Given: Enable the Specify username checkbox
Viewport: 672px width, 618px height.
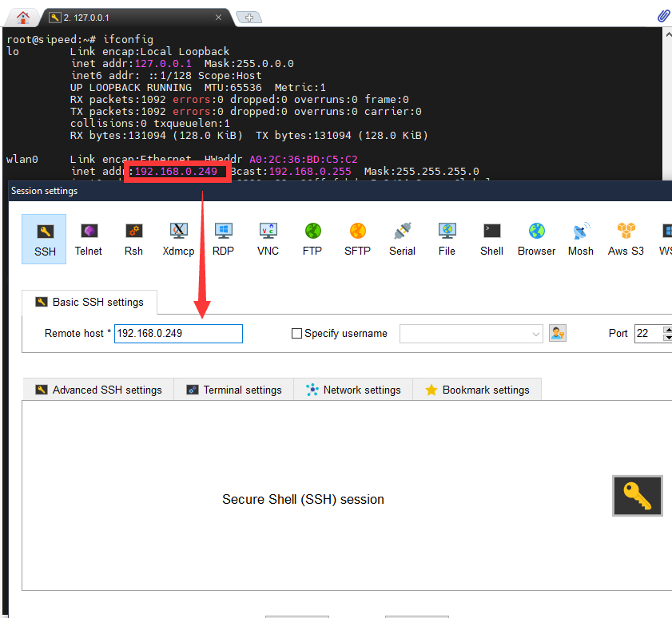Looking at the screenshot, I should click(x=296, y=333).
